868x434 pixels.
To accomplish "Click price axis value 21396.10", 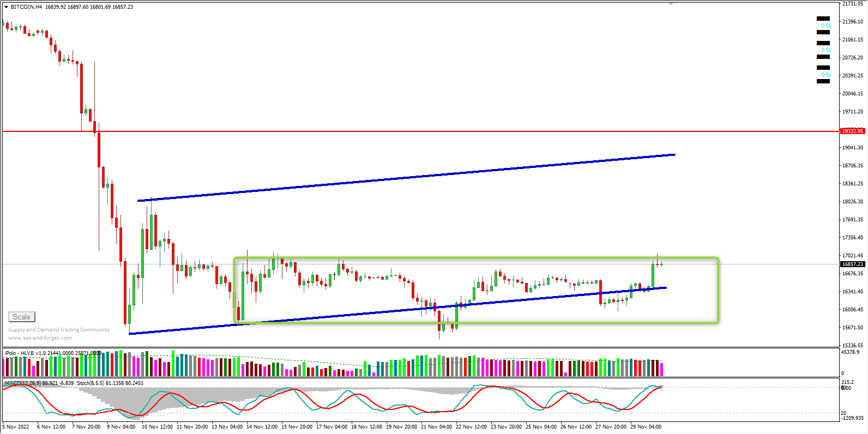I will tap(853, 22).
